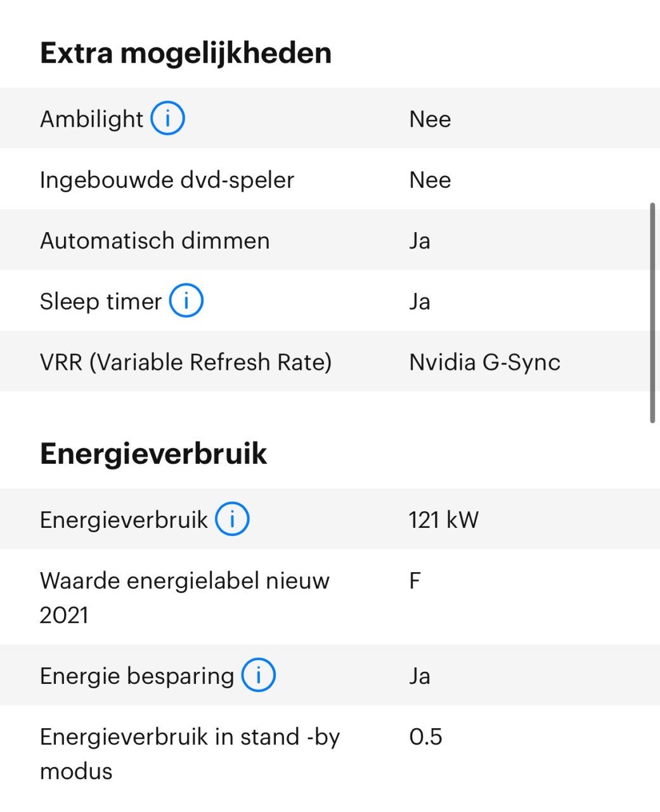Select the Automatisch dimmen row
660x812 pixels.
click(330, 240)
